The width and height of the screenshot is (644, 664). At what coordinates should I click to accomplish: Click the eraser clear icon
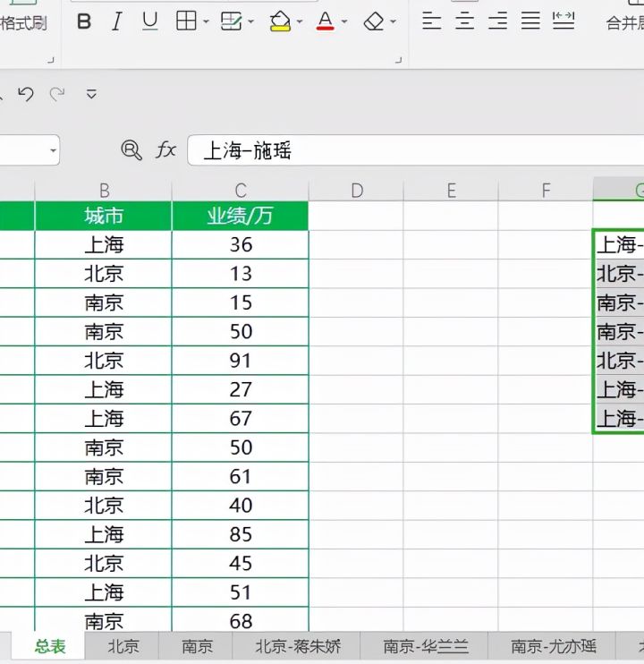tap(374, 21)
